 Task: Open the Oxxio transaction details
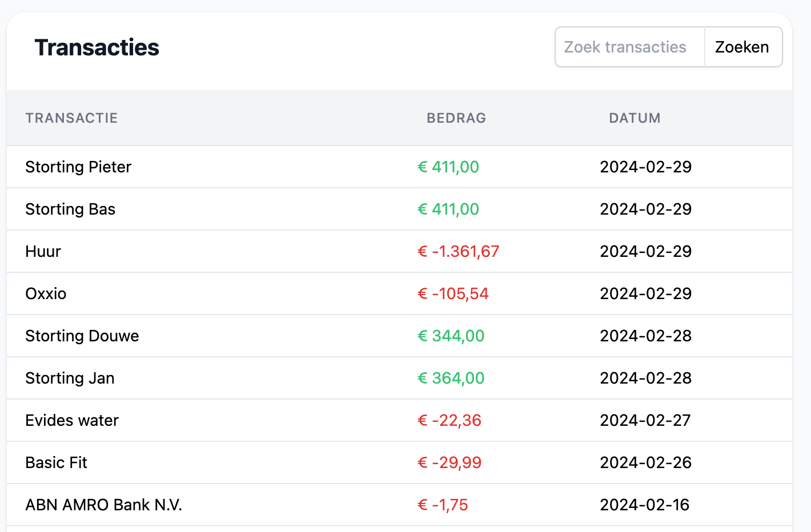click(x=46, y=293)
